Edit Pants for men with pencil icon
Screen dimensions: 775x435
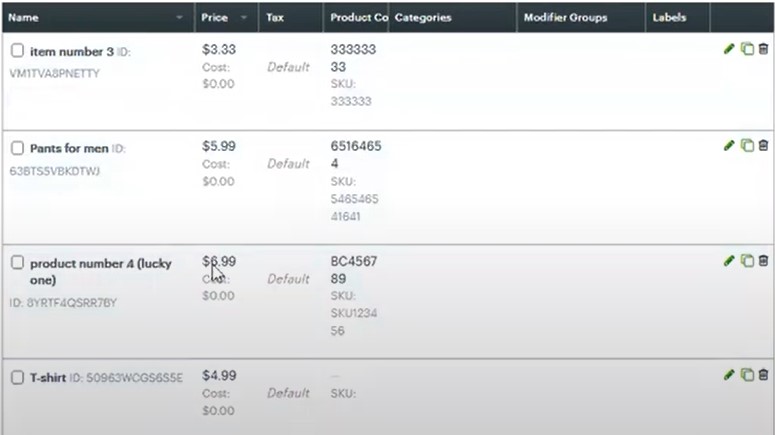(729, 145)
